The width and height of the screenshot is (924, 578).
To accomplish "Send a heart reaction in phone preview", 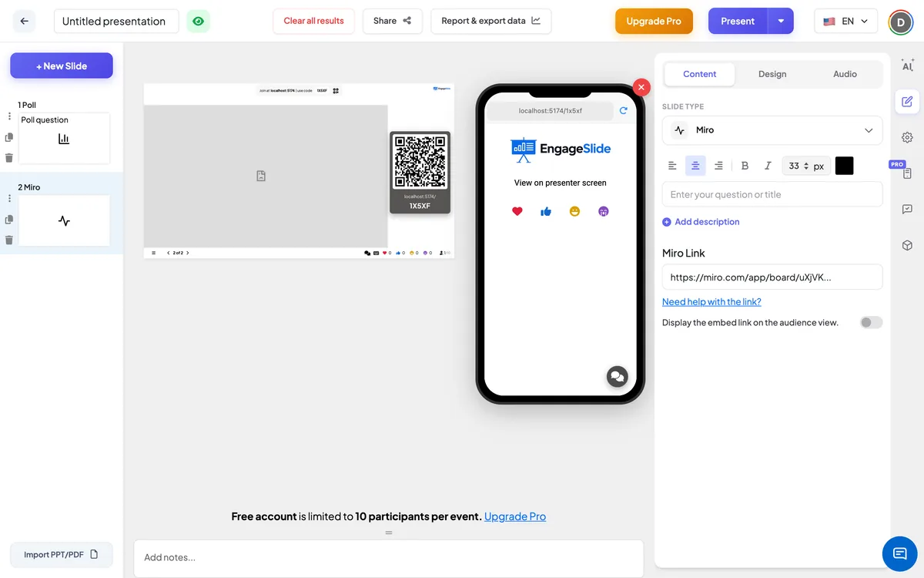I will click(x=517, y=211).
